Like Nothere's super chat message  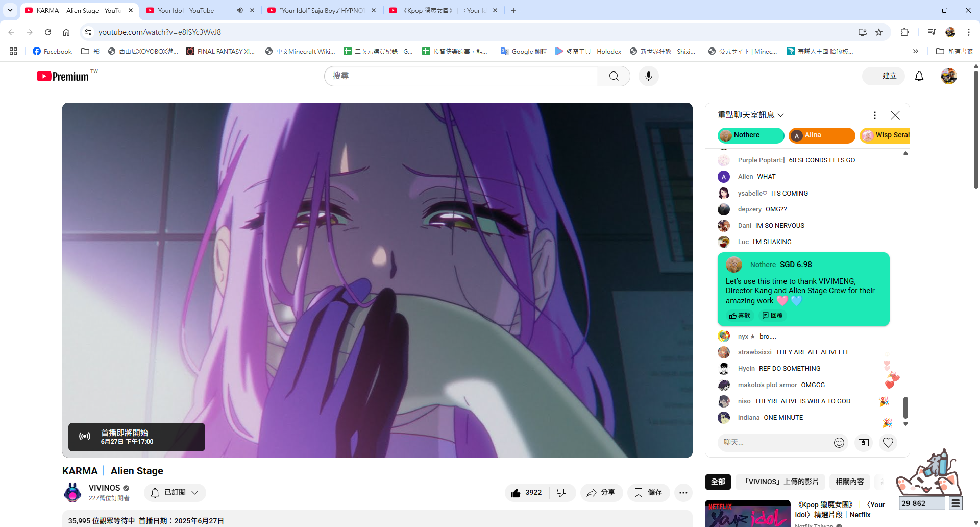(x=740, y=316)
